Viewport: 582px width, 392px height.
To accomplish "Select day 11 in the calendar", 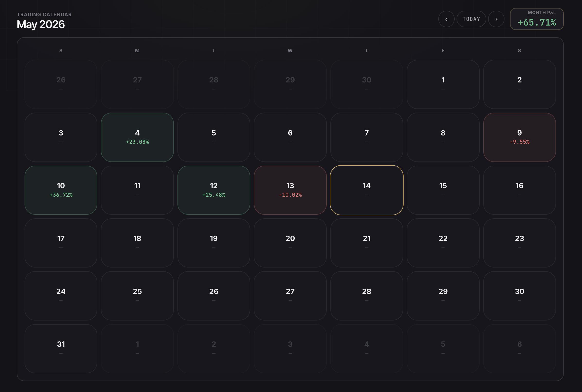I will pyautogui.click(x=137, y=190).
